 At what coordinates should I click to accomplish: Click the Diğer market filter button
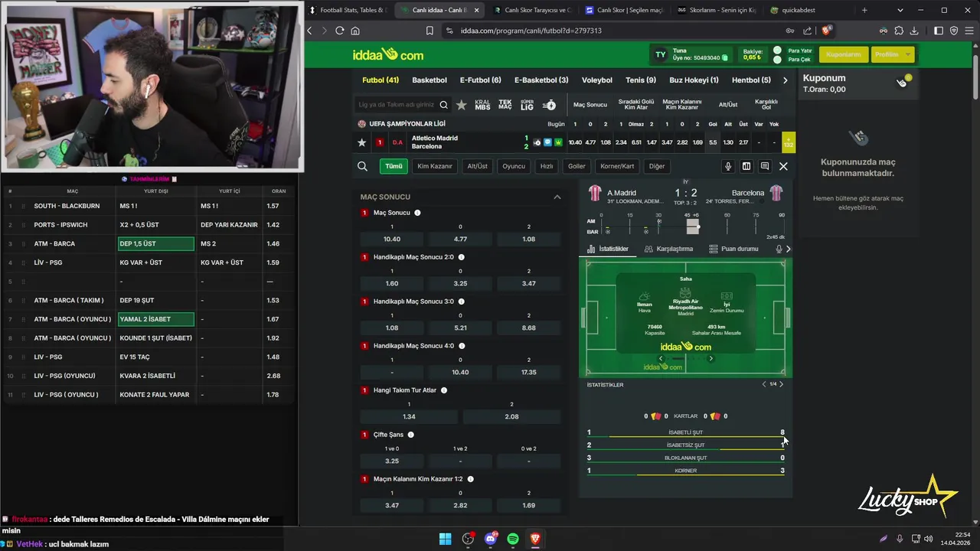(657, 166)
